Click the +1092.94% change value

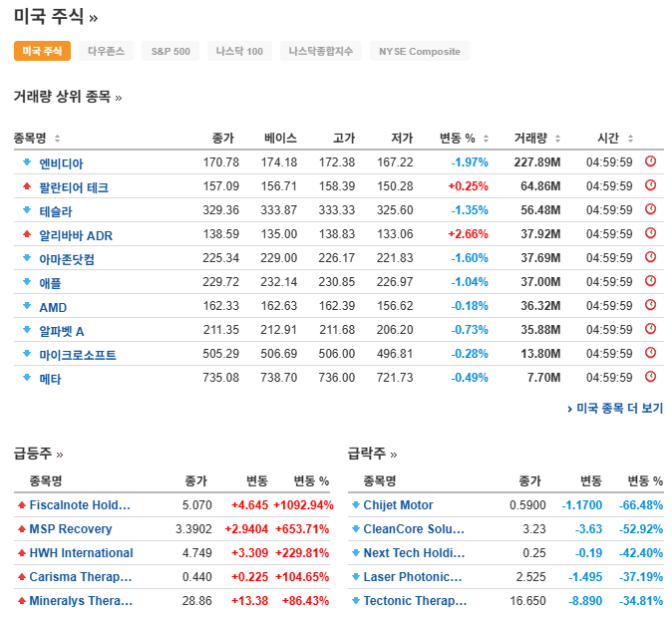pyautogui.click(x=303, y=505)
